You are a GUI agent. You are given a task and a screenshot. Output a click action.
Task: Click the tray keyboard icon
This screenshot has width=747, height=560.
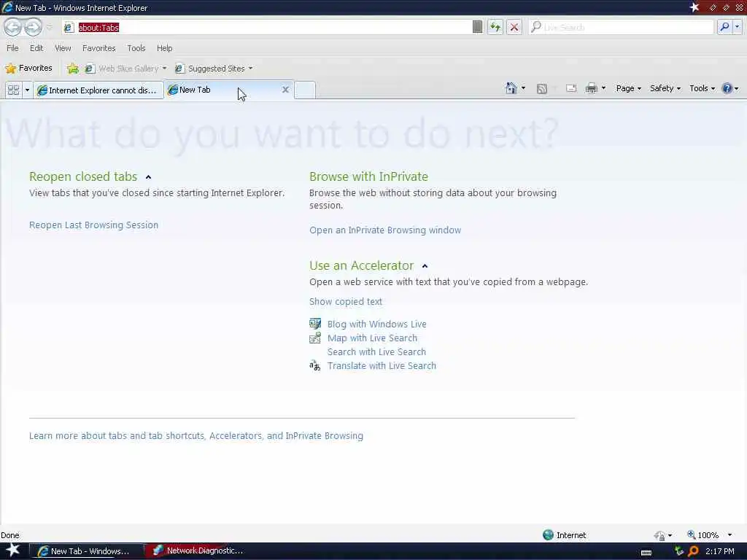click(x=646, y=553)
